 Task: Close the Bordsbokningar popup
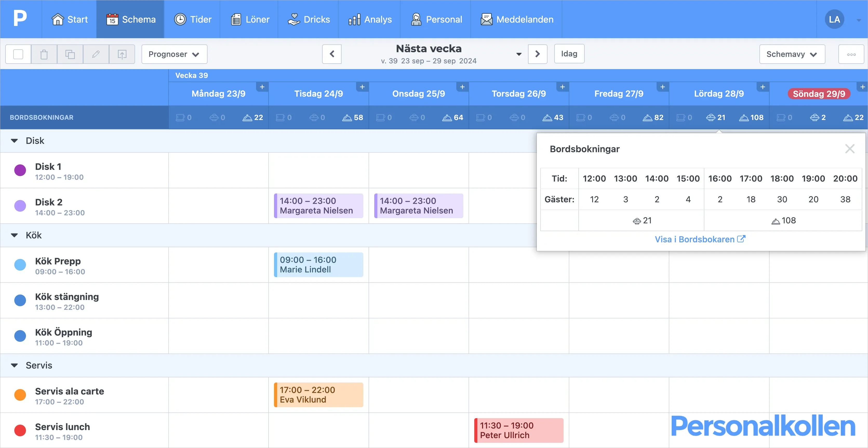[850, 149]
